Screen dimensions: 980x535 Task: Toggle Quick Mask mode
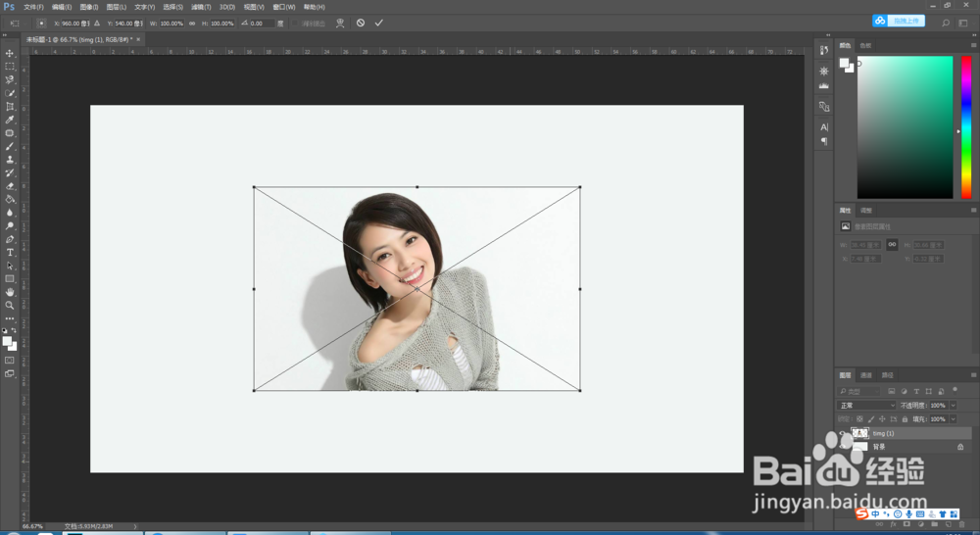click(10, 361)
